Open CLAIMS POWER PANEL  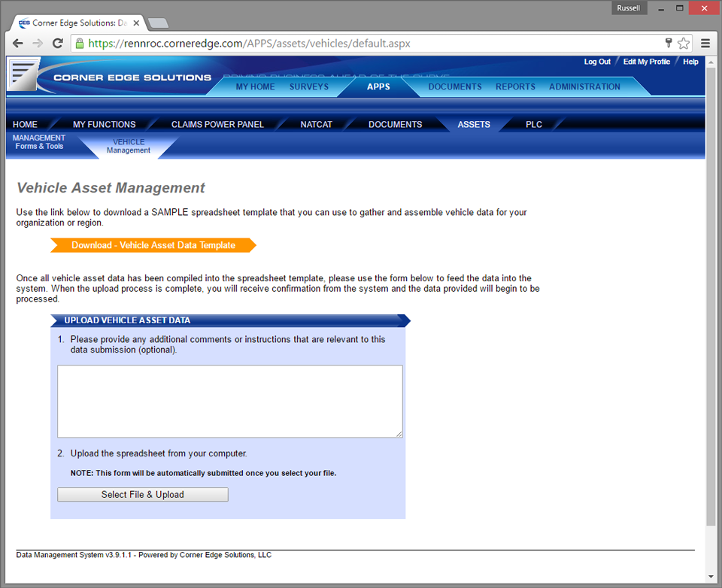click(x=217, y=124)
